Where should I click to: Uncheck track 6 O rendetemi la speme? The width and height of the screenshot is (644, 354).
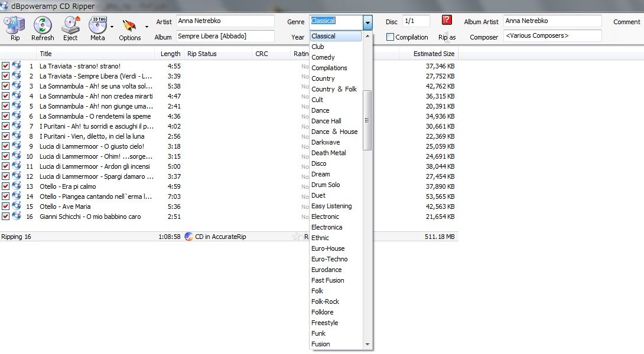(x=5, y=116)
